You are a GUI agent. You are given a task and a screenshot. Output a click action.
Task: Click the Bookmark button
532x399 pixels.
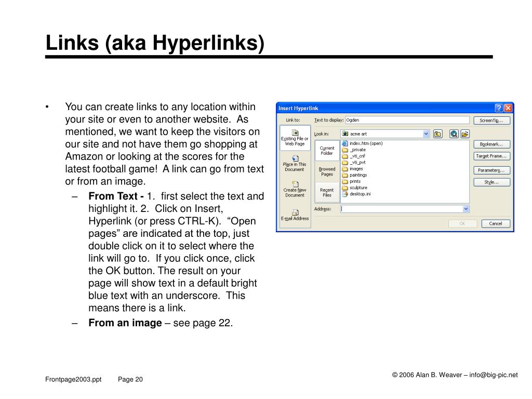coord(492,144)
